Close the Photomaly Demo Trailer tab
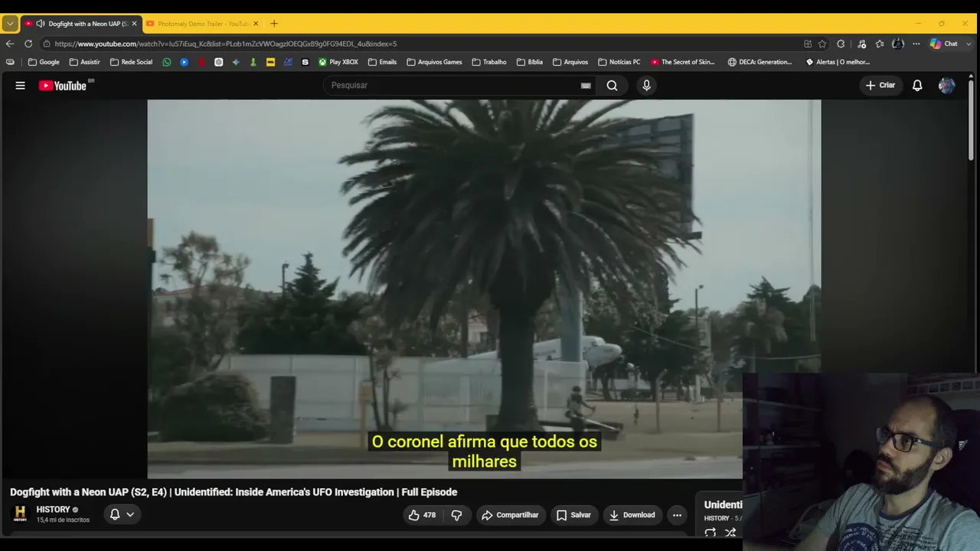Viewport: 980px width, 551px height. (256, 24)
